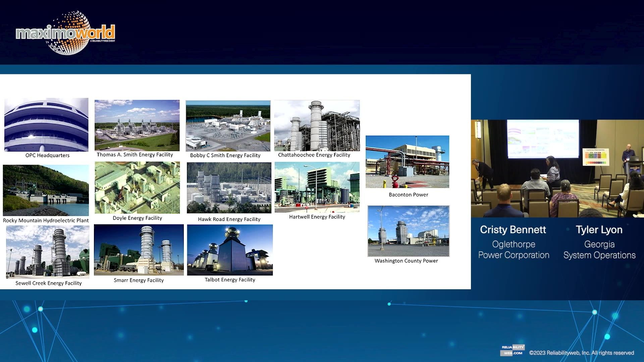
Task: Select the Bobby C Smith Energy Facility photo
Action: tap(228, 126)
